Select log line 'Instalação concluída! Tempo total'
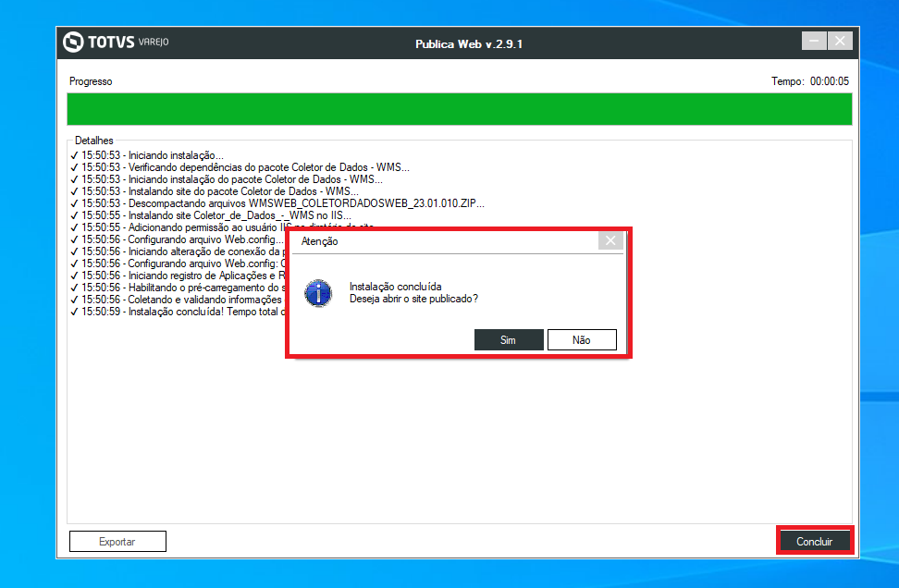 (x=178, y=312)
